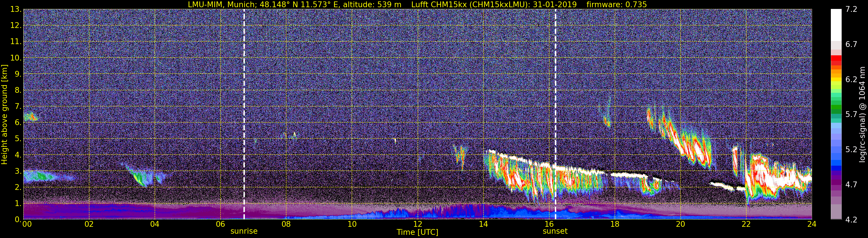This screenshot has height=238, width=868.
Task: Click the time axis tick label '14'
Action: tap(483, 224)
